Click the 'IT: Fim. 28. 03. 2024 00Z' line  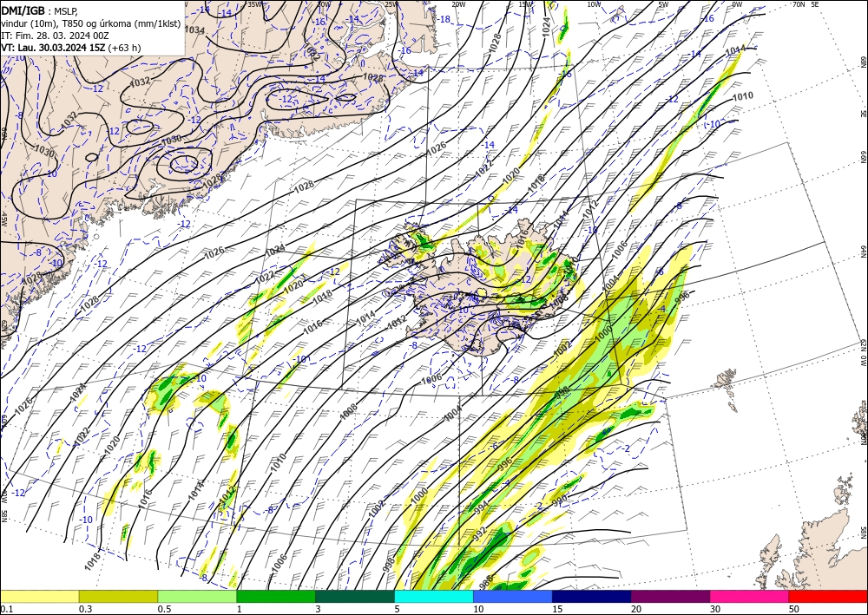point(55,36)
